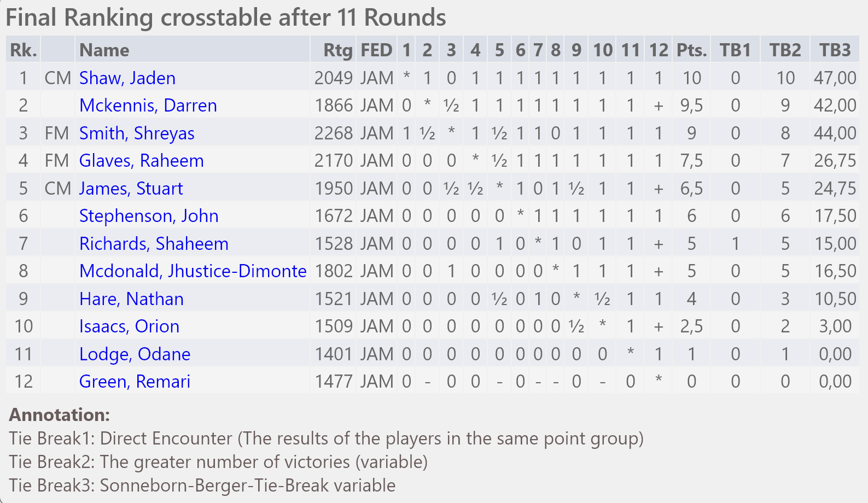Open Richards, Shaheem player link
This screenshot has width=868, height=503.
154,244
